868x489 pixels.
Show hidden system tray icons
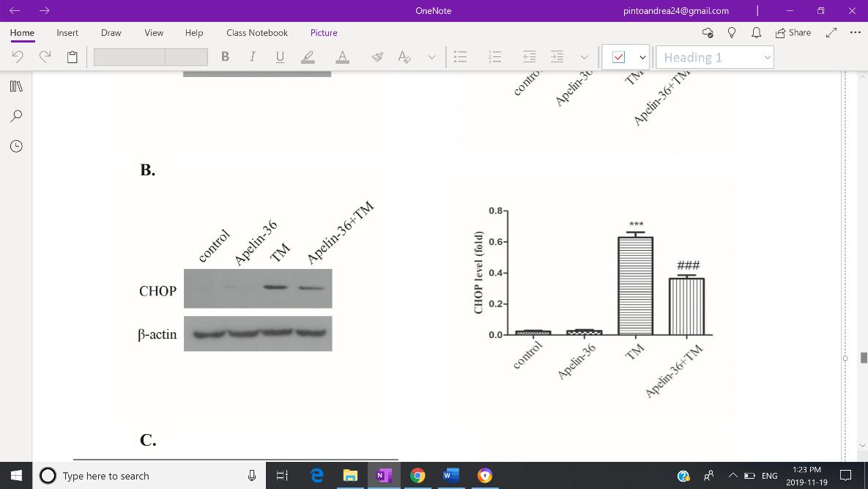point(732,476)
